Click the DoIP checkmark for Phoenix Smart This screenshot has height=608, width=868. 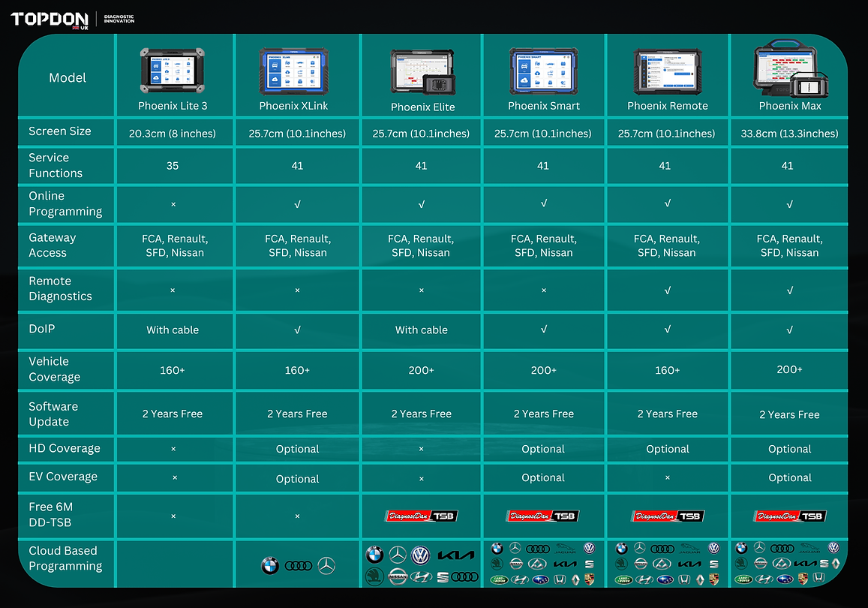544,329
